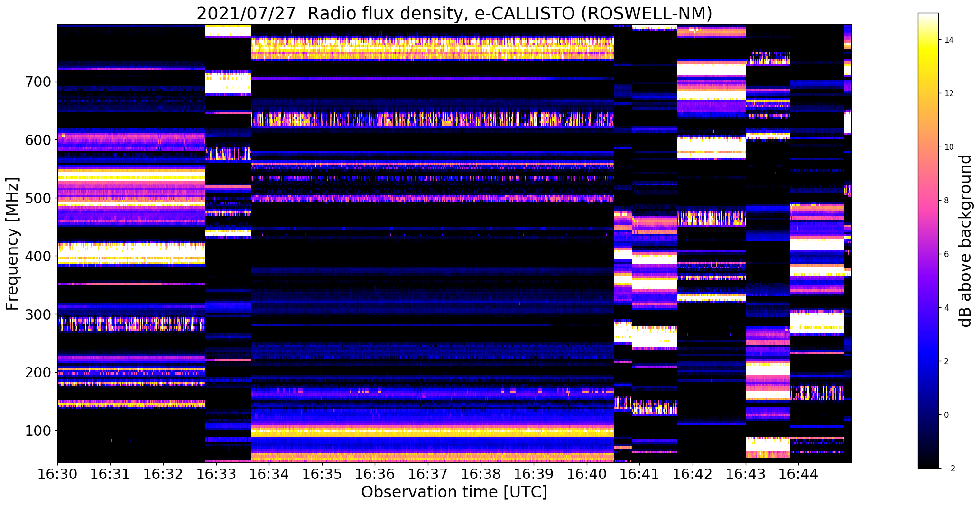This screenshot has width=980, height=506.
Task: Click the 16:42 time tick label
Action: click(x=693, y=473)
